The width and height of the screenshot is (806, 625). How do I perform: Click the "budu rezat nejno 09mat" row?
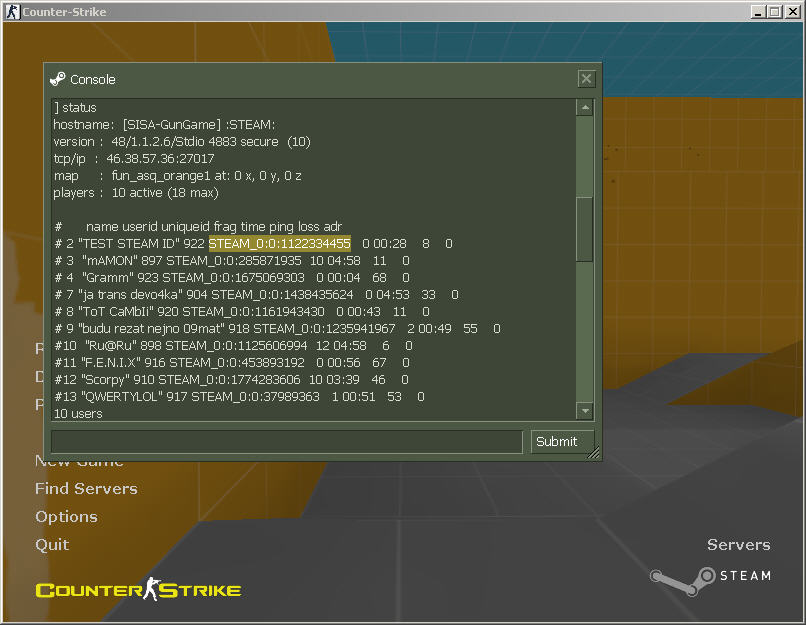click(278, 328)
